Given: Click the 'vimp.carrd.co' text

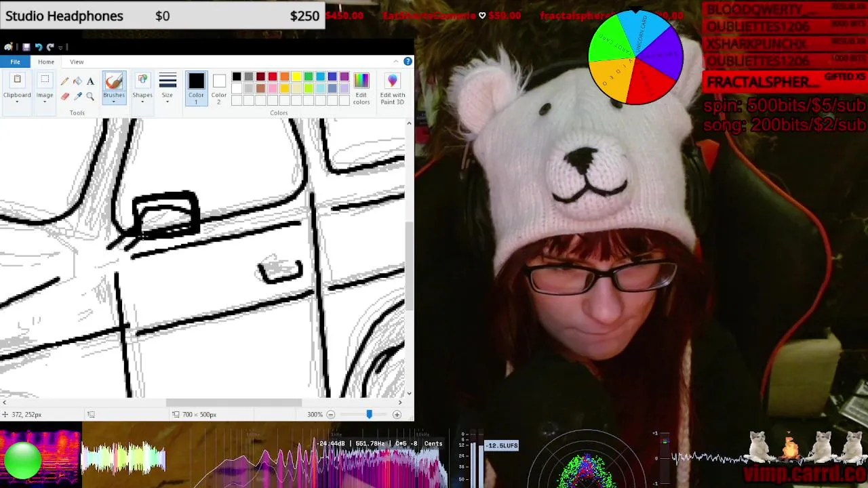Looking at the screenshot, I should click(805, 473).
